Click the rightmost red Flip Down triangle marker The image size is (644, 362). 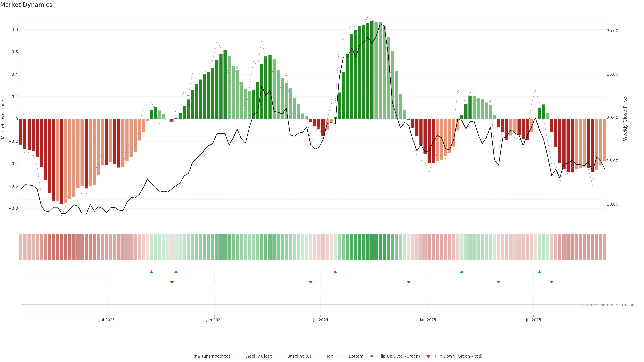pos(551,282)
